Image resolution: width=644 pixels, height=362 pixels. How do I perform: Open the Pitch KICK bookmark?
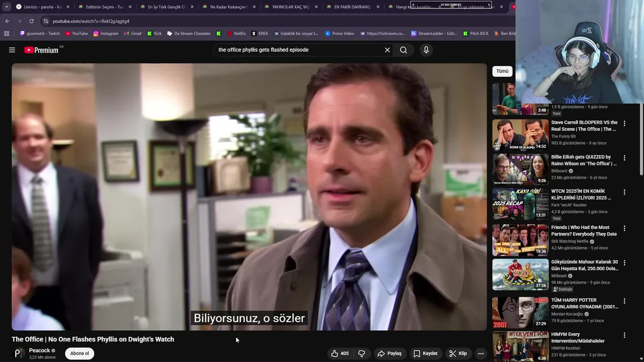point(475,34)
